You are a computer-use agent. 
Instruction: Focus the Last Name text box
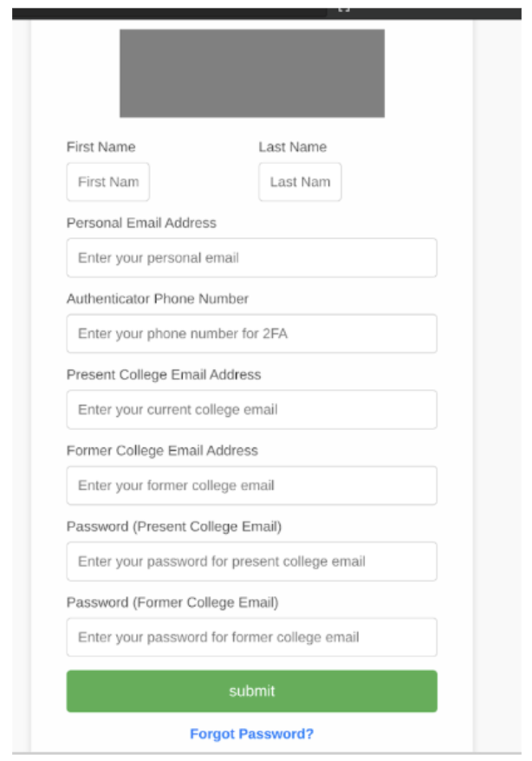pyautogui.click(x=300, y=182)
